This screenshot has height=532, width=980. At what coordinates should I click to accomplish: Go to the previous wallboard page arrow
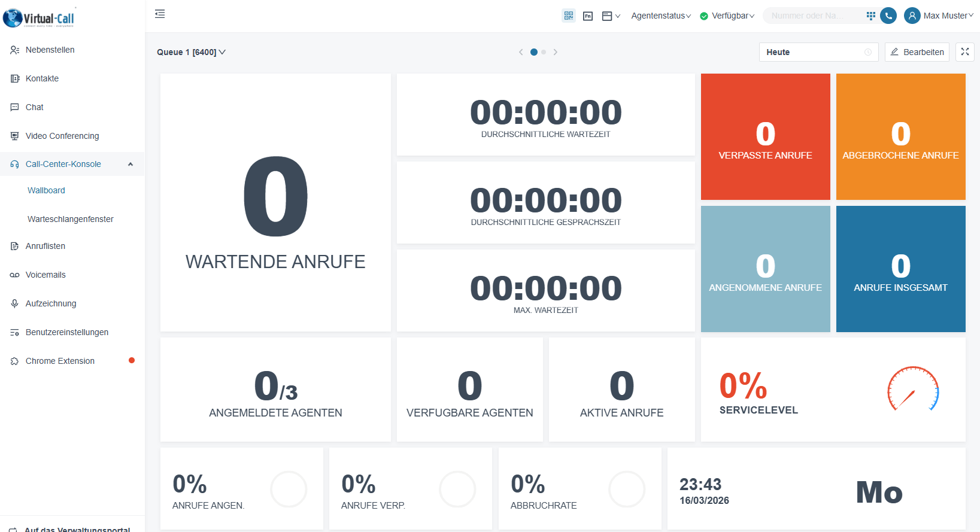pyautogui.click(x=521, y=52)
